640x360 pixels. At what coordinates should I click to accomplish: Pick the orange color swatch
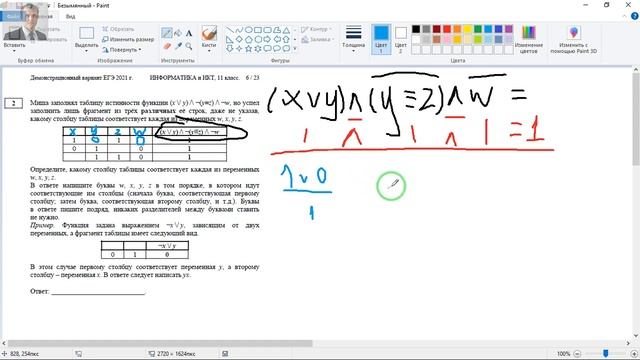458,29
